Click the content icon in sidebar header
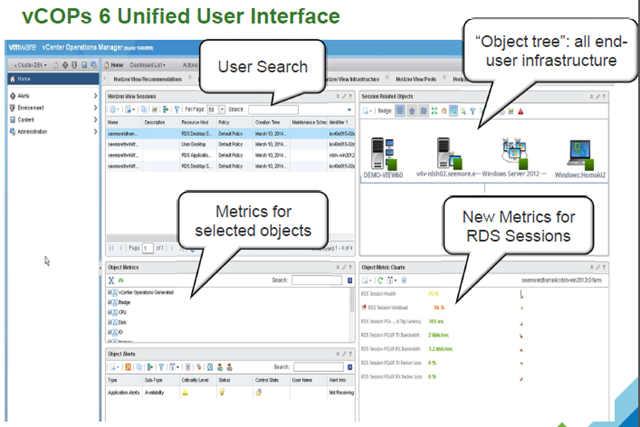This screenshot has width=640, height=427. (84, 65)
